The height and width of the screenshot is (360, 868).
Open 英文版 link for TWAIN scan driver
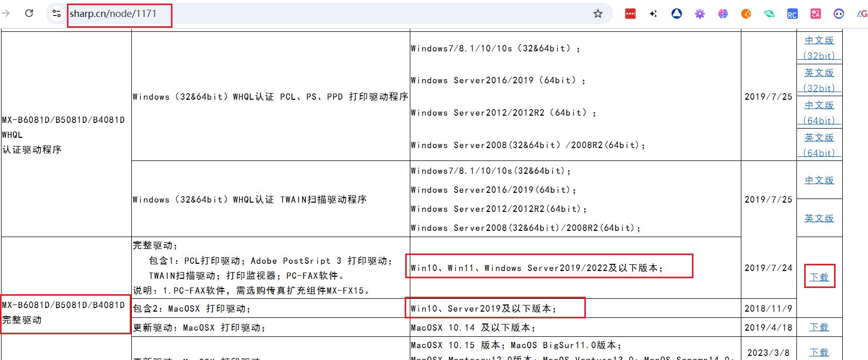(x=819, y=219)
